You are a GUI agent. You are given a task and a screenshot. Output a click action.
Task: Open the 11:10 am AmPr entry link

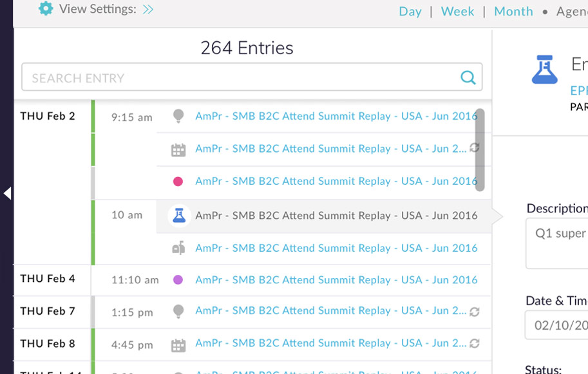[x=336, y=280]
